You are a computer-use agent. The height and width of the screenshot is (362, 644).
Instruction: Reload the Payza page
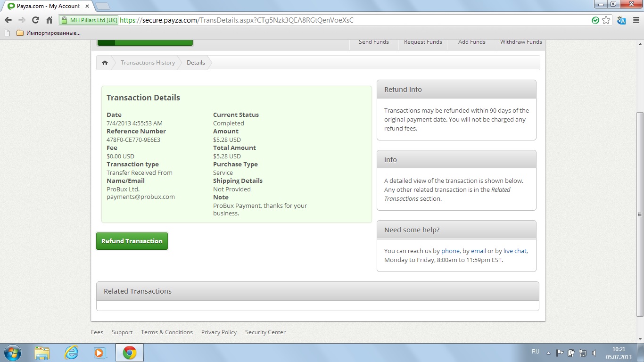click(35, 20)
